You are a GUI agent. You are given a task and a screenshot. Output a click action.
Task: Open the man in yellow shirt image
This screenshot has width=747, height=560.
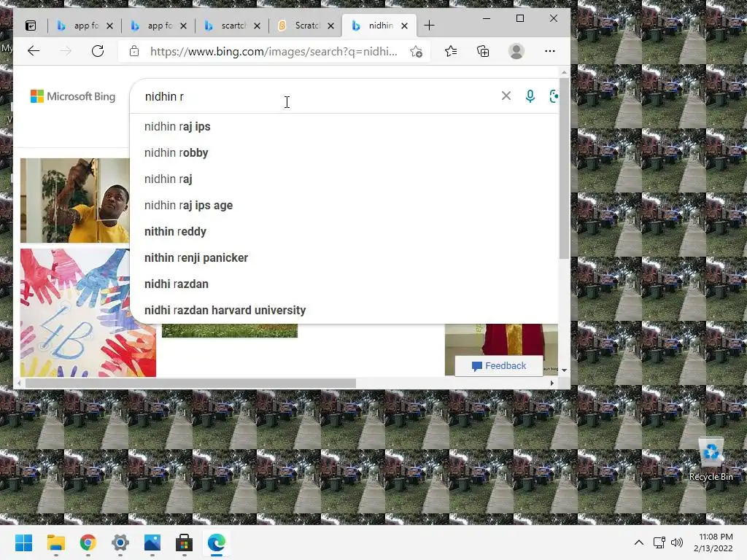75,201
